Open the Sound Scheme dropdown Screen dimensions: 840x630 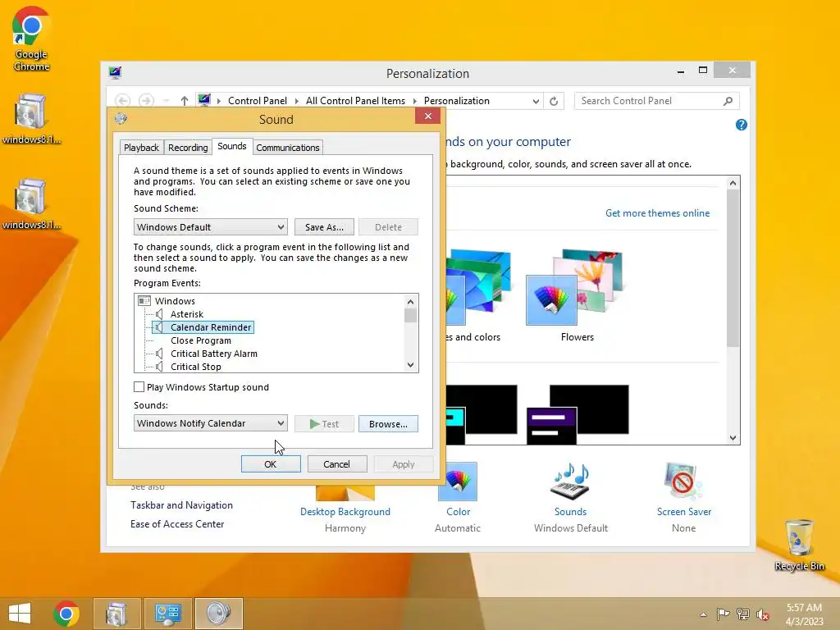pyautogui.click(x=211, y=227)
